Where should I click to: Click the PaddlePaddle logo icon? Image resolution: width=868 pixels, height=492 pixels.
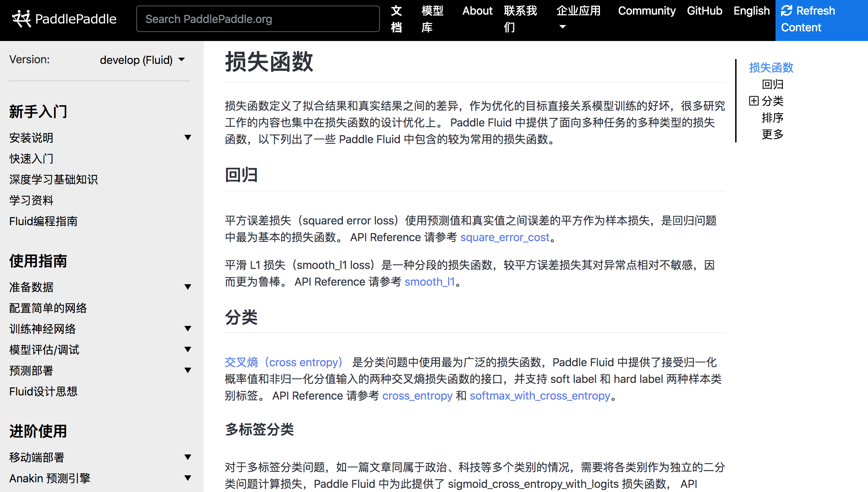(x=22, y=19)
